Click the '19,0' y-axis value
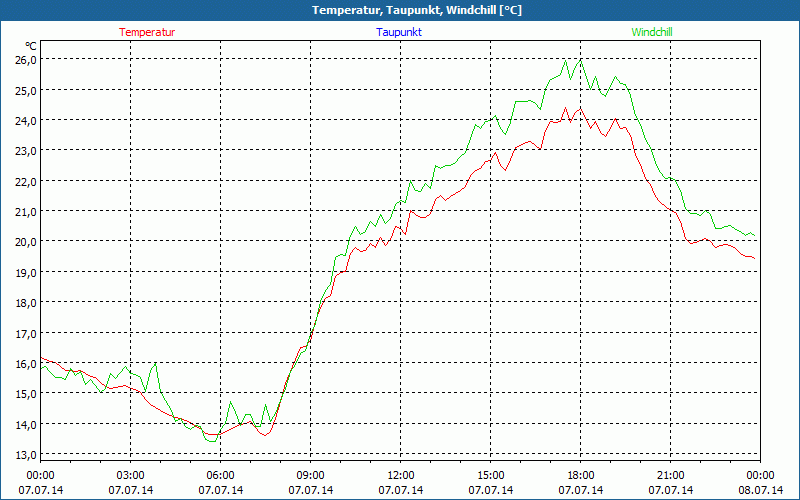 point(26,272)
